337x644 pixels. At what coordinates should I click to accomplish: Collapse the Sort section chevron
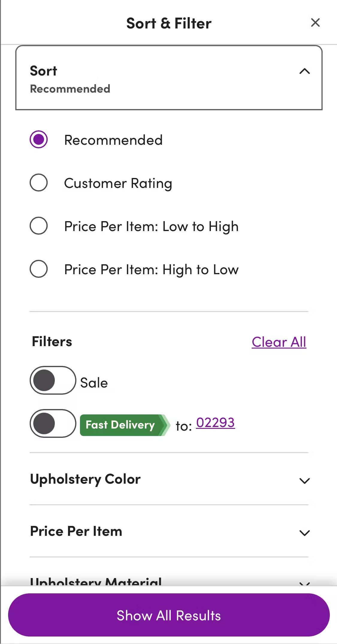click(305, 71)
